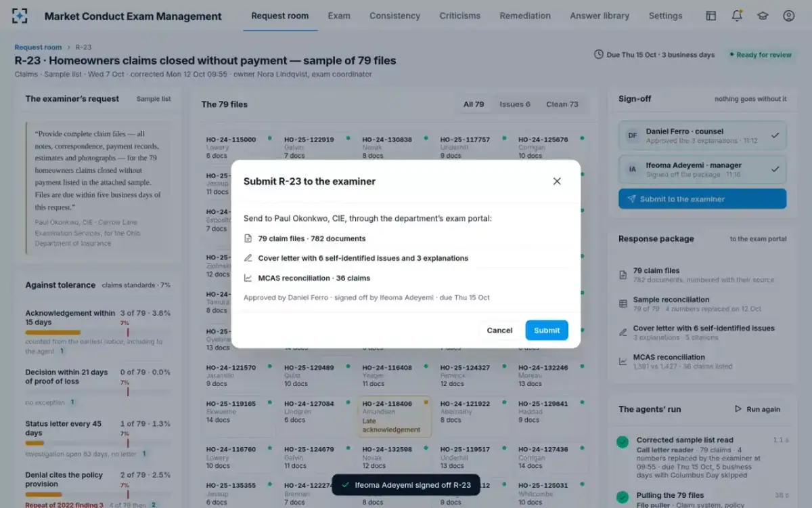Click the Acknowledgement within 15 days tolerance bar

98,333
